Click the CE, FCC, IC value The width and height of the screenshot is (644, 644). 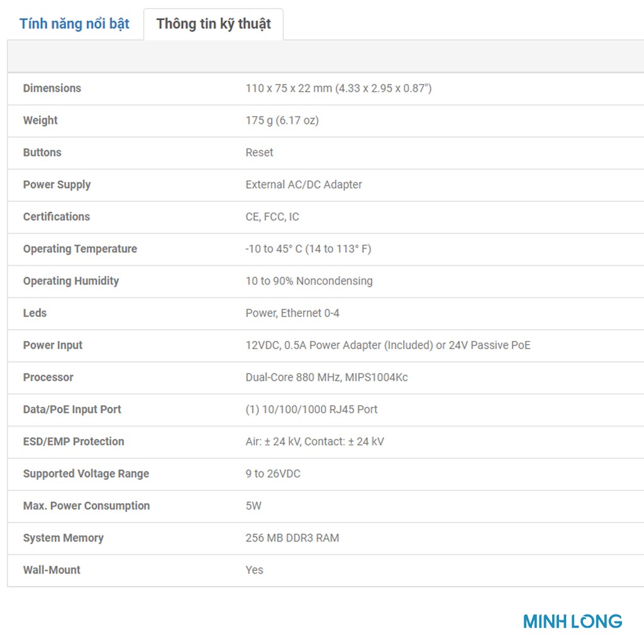[272, 216]
